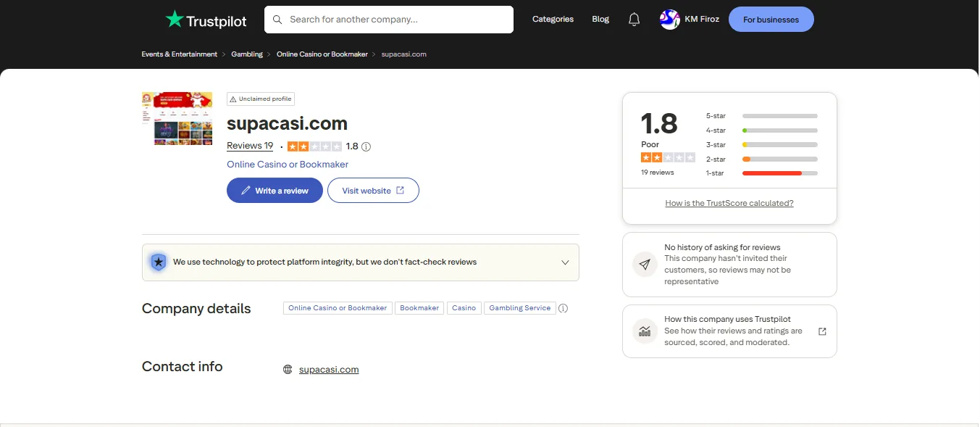This screenshot has height=427, width=980.
Task: Click the Contact info heading
Action: [183, 367]
